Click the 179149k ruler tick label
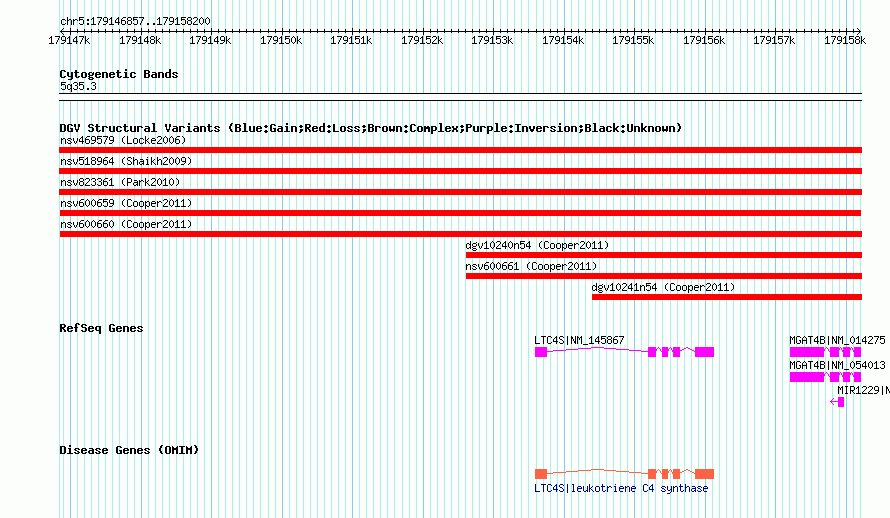Screen dimensions: 890x518 [210, 40]
